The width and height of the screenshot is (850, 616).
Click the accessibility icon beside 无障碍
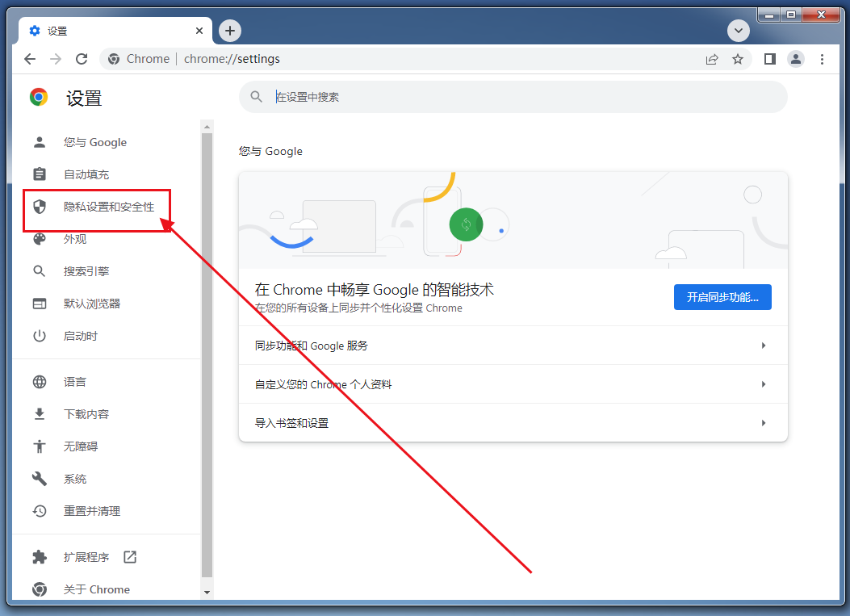point(40,446)
